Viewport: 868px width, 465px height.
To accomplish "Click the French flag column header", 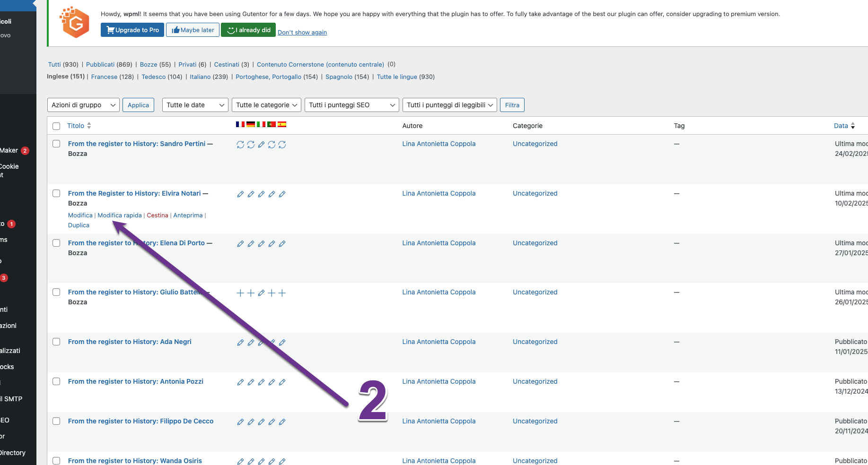I will [240, 125].
